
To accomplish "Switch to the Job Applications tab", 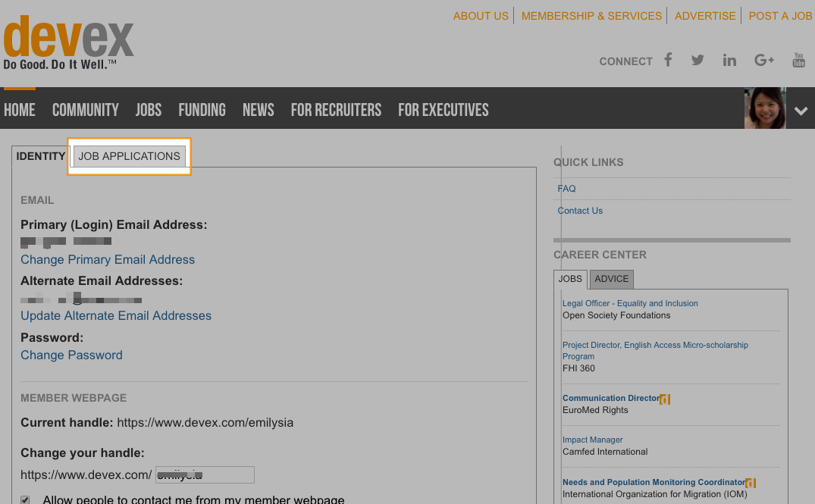I will [130, 156].
